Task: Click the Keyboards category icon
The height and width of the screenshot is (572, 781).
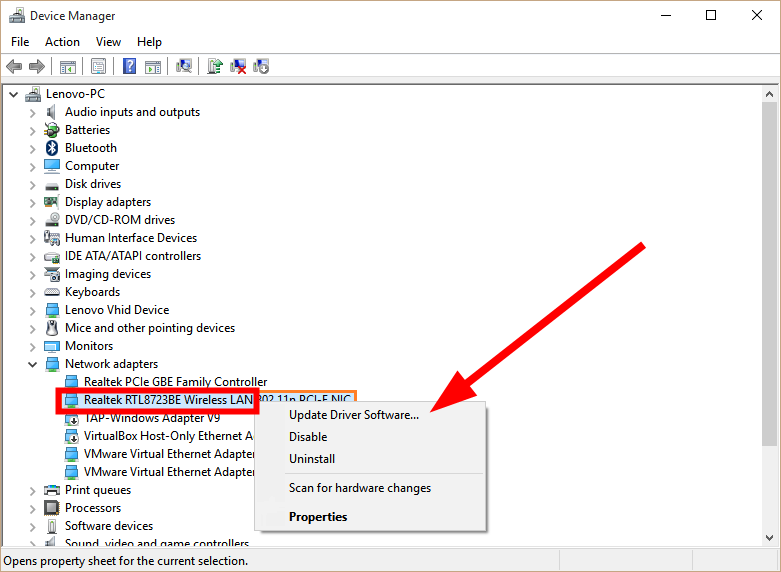Action: click(52, 292)
